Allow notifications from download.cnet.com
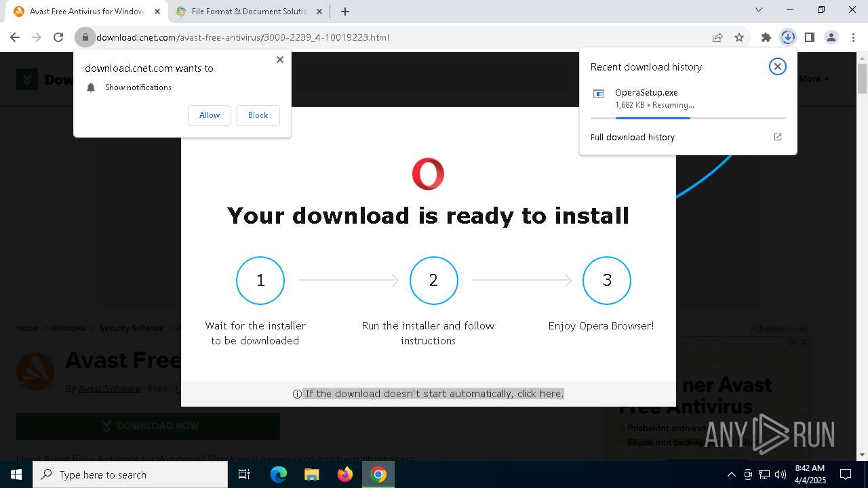 pos(210,115)
